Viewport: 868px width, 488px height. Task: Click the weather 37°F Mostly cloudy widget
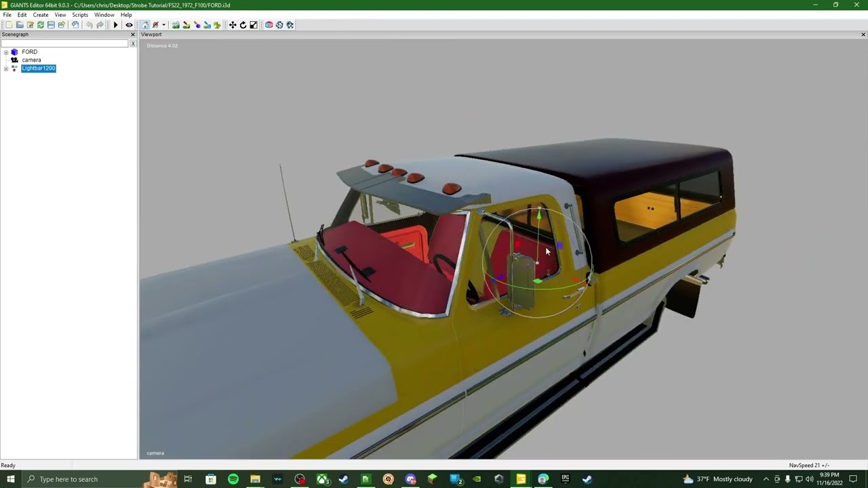[x=718, y=479]
